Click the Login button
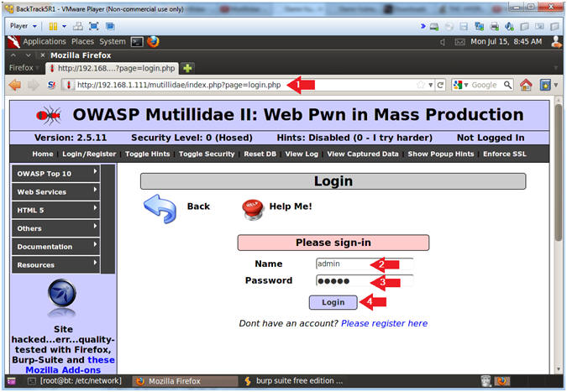The image size is (567, 392). [x=333, y=302]
